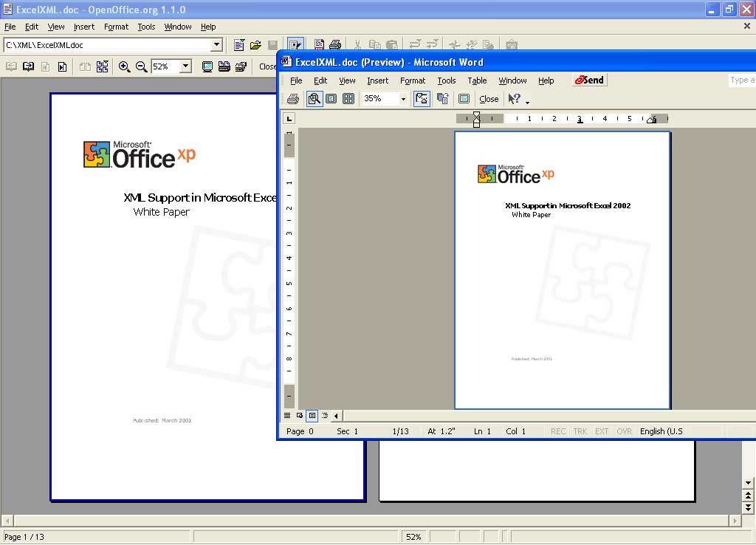Open the file path dropdown showing C:\XML\ExcelXML.doc
This screenshot has width=756, height=545.
216,45
